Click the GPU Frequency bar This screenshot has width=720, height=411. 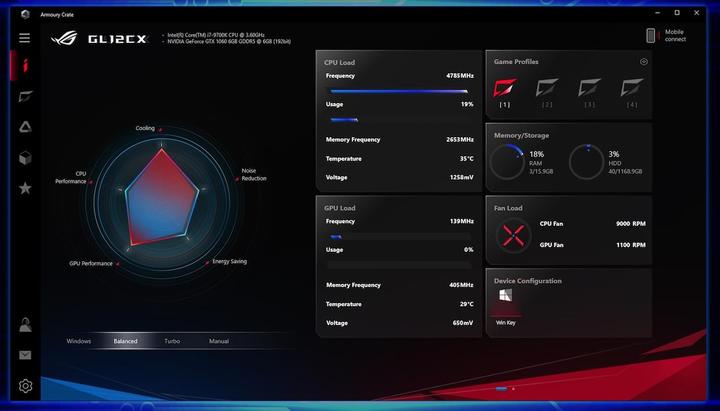(399, 237)
